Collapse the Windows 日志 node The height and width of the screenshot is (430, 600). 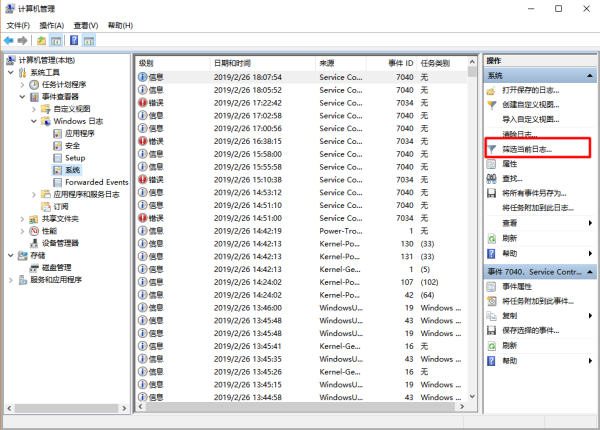[x=34, y=121]
